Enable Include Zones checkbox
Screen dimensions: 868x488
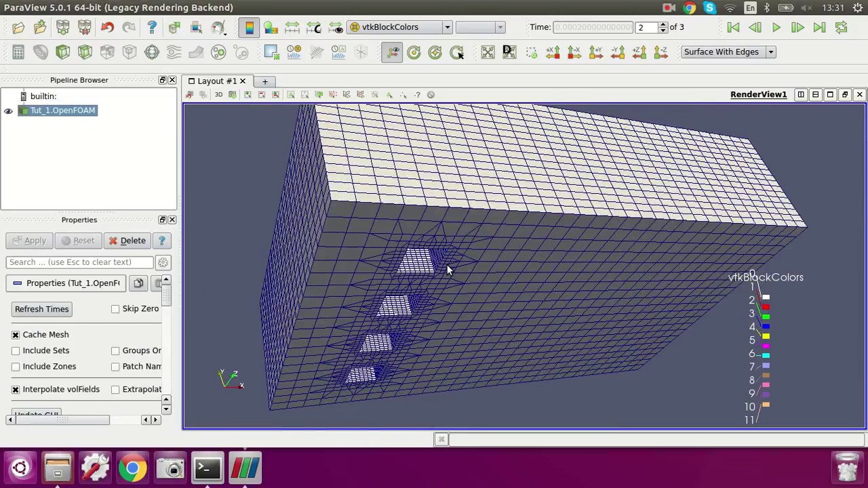[16, 367]
